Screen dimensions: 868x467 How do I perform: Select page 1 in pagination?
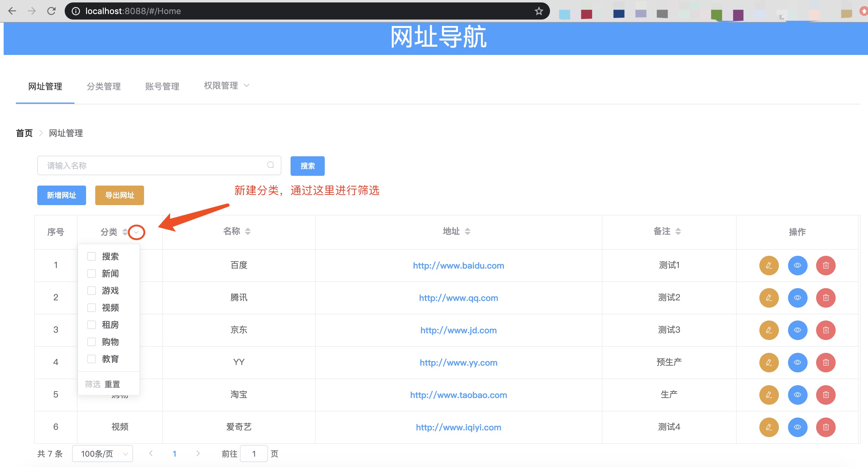point(175,454)
